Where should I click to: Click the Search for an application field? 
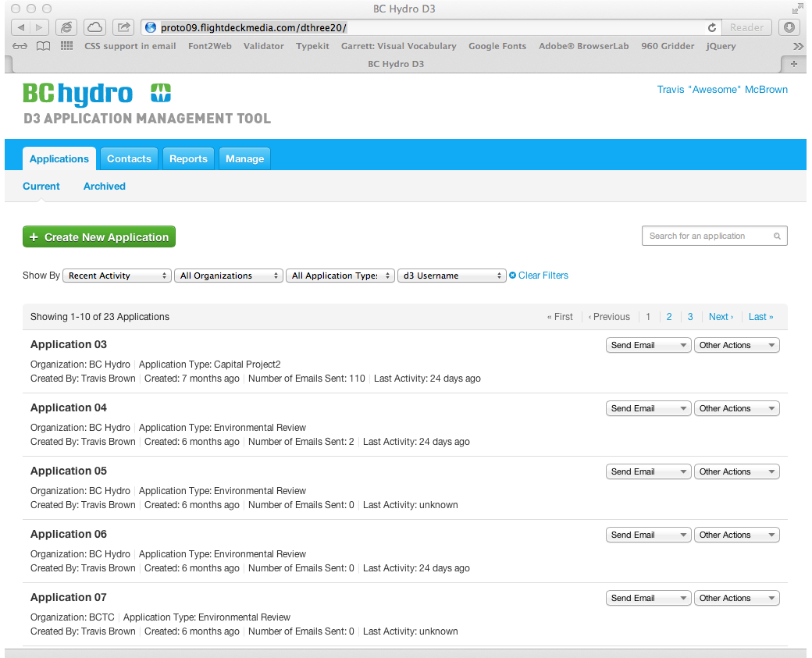[707, 236]
